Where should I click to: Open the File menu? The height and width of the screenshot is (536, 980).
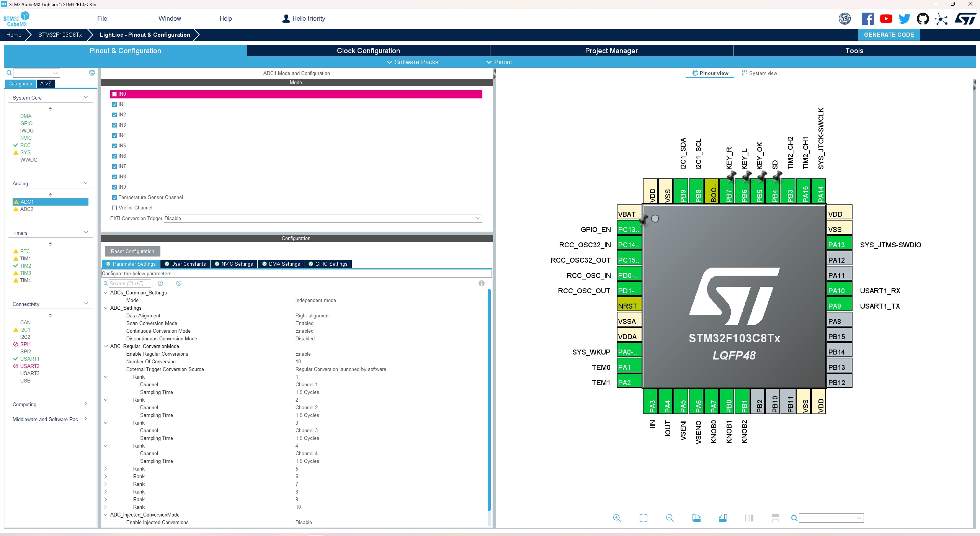click(x=102, y=18)
